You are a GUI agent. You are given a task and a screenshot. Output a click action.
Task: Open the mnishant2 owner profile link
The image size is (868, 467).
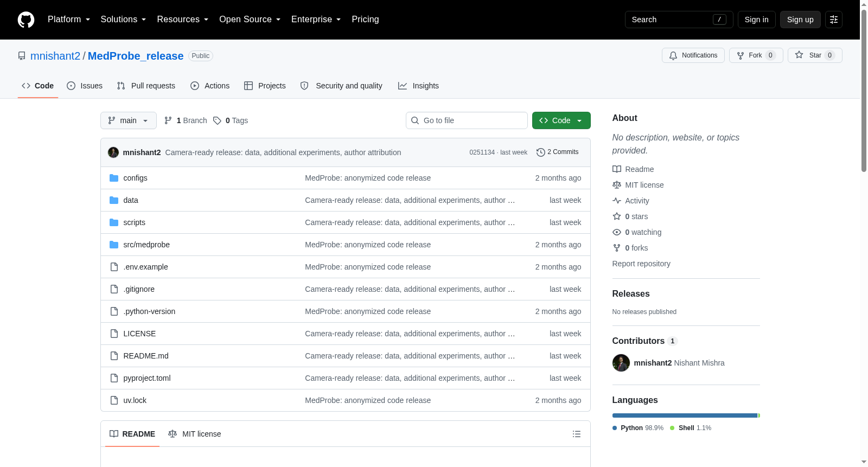pyautogui.click(x=55, y=56)
